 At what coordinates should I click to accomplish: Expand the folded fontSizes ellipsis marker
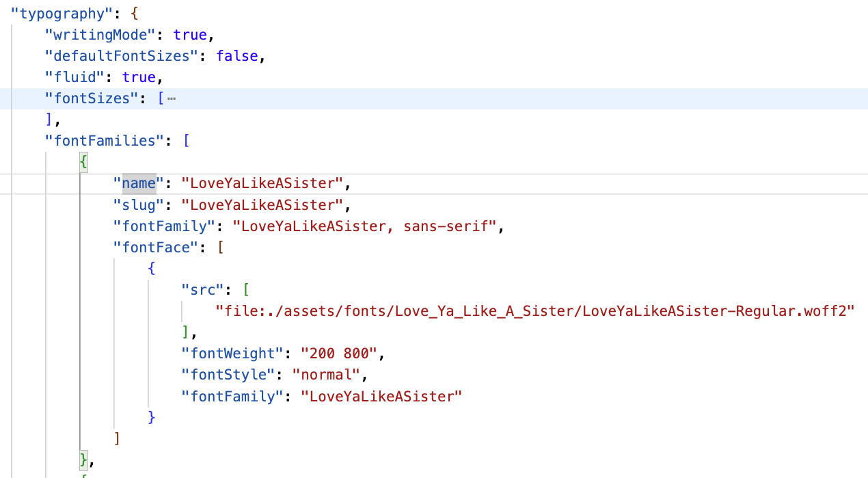tap(172, 98)
